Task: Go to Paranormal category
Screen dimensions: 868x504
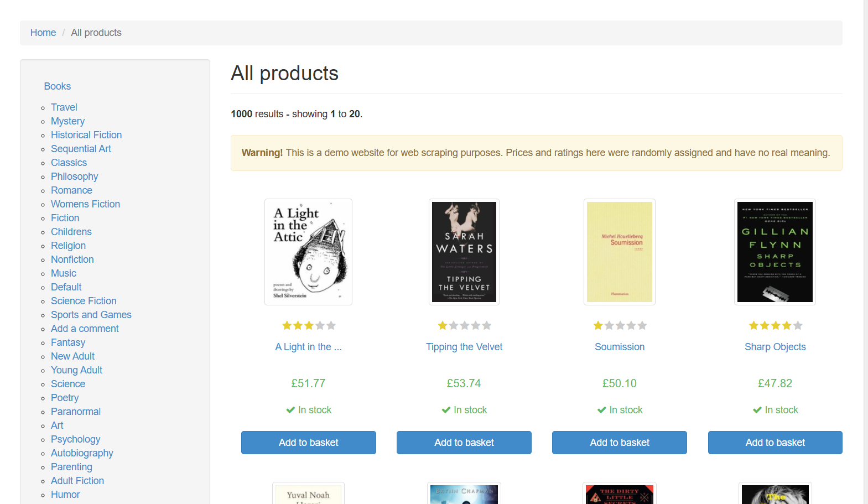Action: point(76,412)
